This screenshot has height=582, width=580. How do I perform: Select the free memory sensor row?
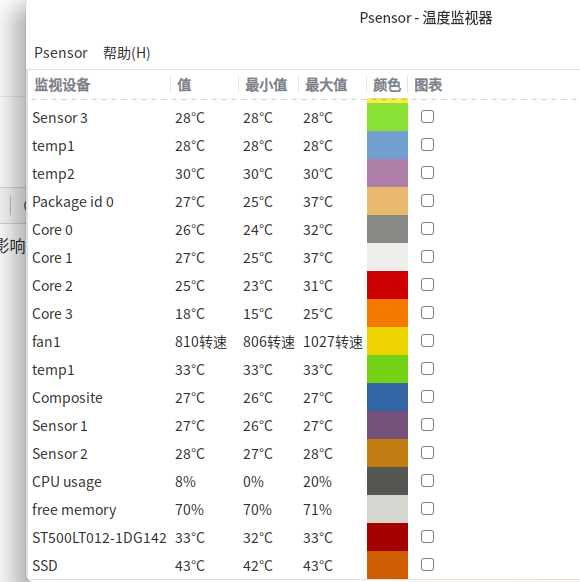coord(304,509)
